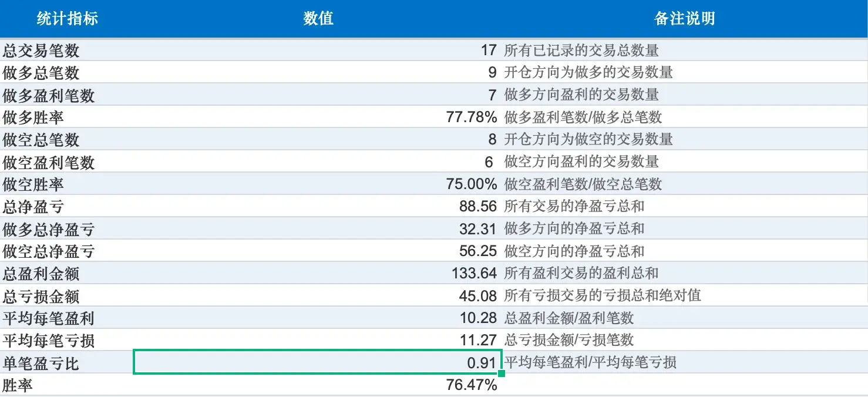
Task: Select the cell with value 56.25
Action: tap(318, 251)
